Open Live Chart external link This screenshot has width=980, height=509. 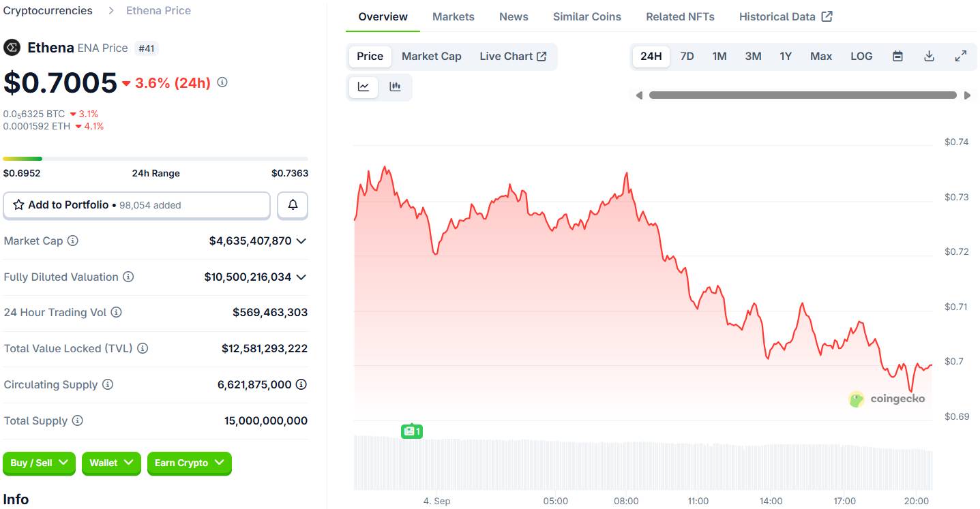pyautogui.click(x=513, y=57)
